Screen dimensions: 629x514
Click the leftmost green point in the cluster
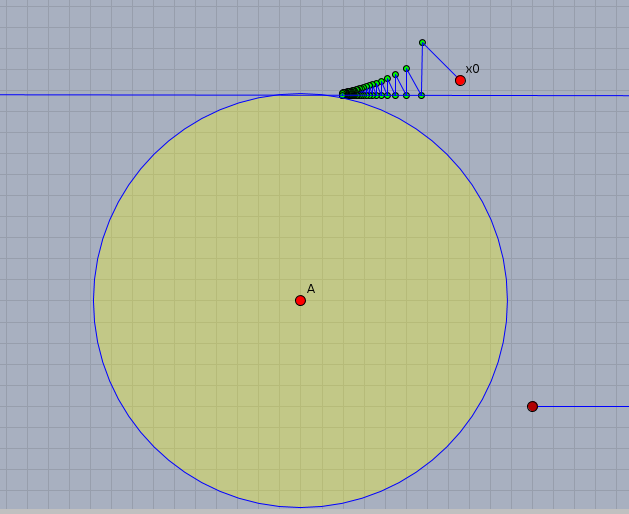343,94
